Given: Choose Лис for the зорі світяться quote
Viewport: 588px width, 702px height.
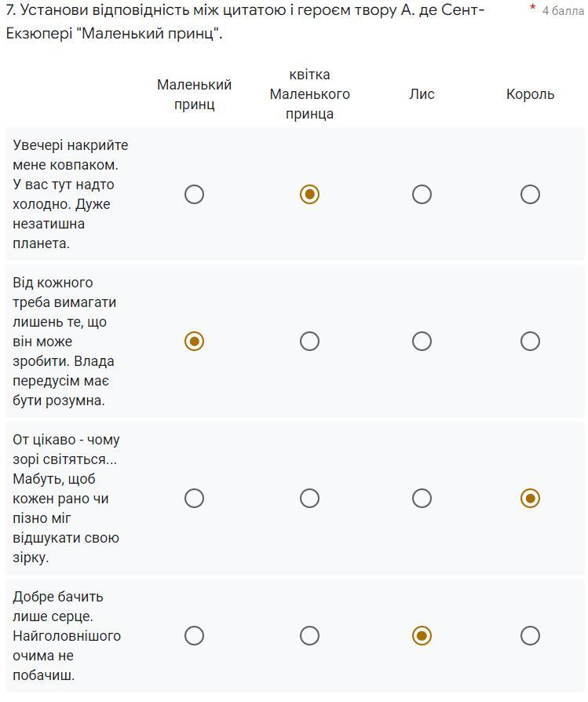Looking at the screenshot, I should pos(422,499).
